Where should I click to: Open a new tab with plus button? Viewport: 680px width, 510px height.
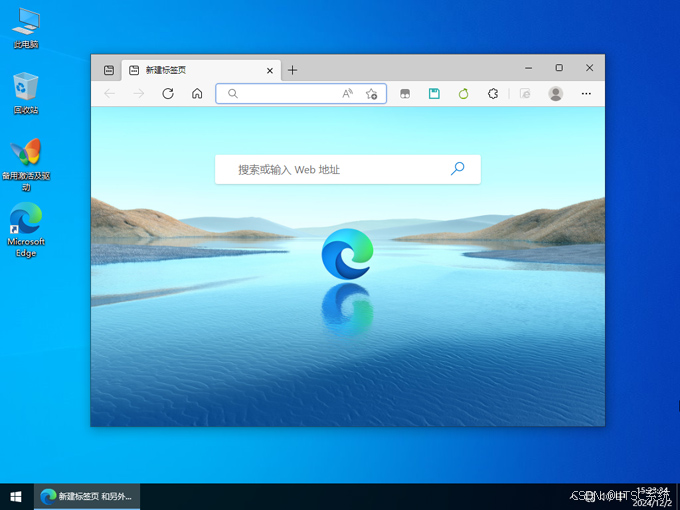(x=292, y=70)
